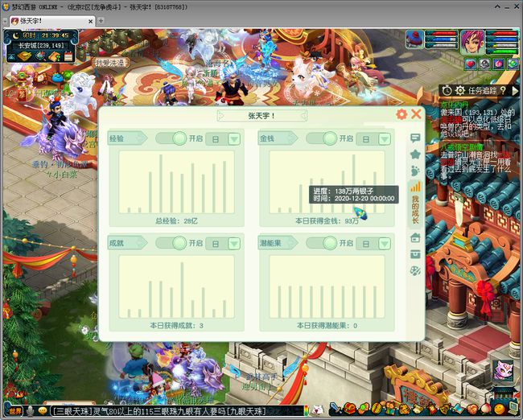
Task: Click the pet portrait with red hat
Action: coord(414,39)
